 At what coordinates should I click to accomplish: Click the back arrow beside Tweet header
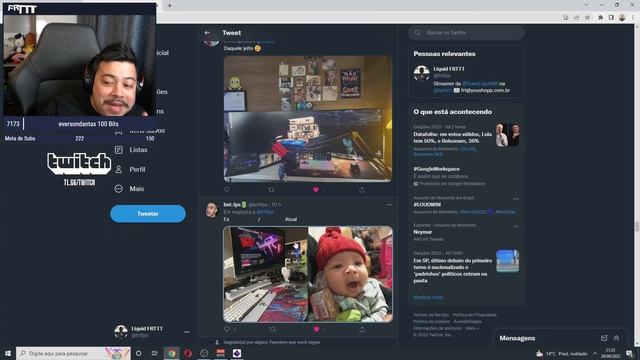click(207, 33)
